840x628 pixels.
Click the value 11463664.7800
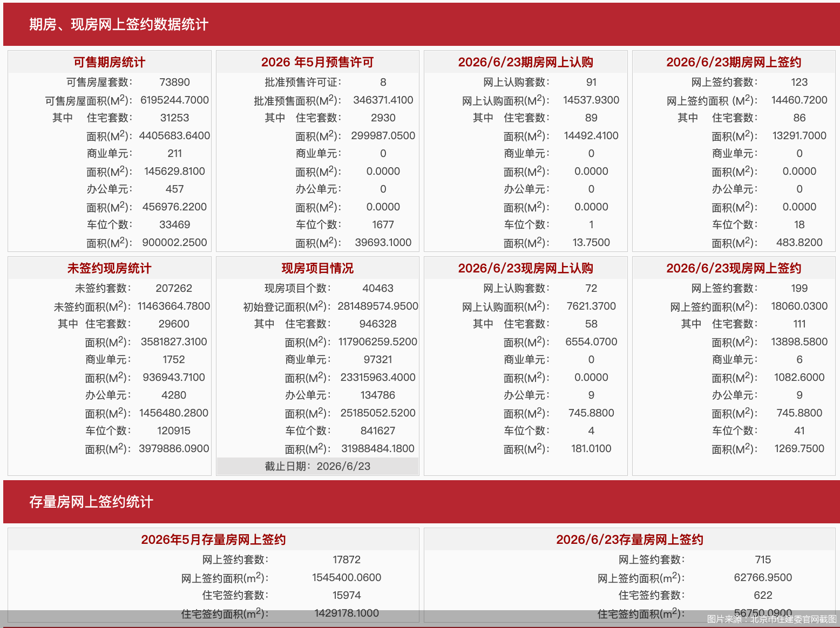[174, 306]
